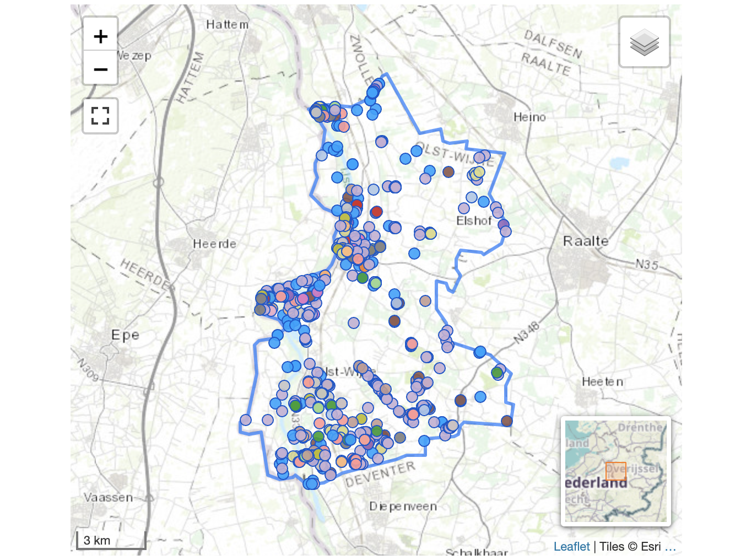Click the overview minimap inset
Image resolution: width=746 pixels, height=560 pixels.
point(615,472)
